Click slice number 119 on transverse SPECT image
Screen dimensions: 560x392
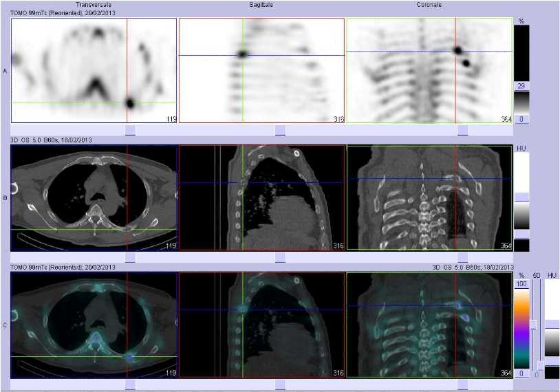coord(171,119)
